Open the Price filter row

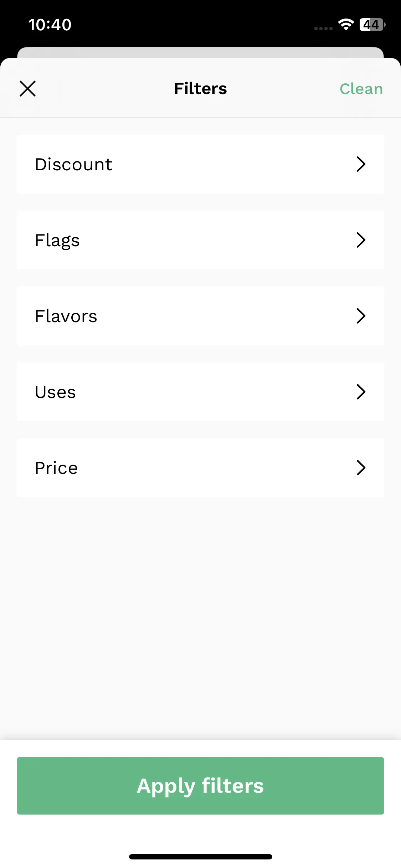pyautogui.click(x=200, y=468)
